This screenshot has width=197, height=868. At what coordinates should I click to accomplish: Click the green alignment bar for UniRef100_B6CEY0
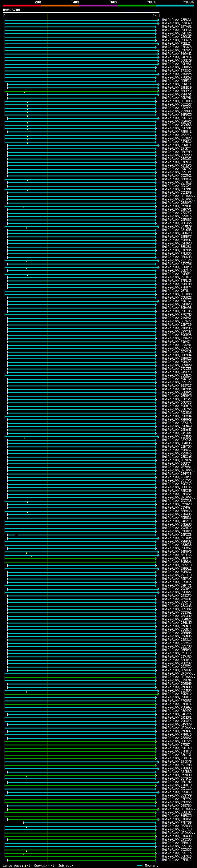pyautogui.click(x=82, y=91)
